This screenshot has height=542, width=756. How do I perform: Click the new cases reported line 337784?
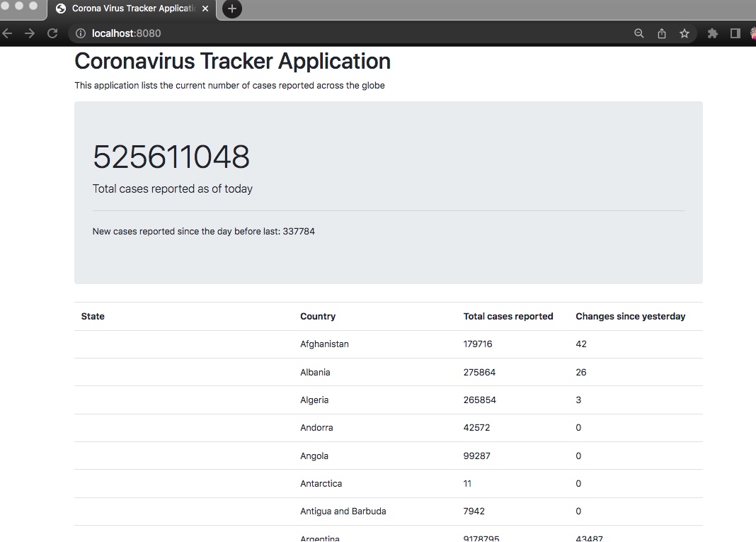pyautogui.click(x=203, y=231)
